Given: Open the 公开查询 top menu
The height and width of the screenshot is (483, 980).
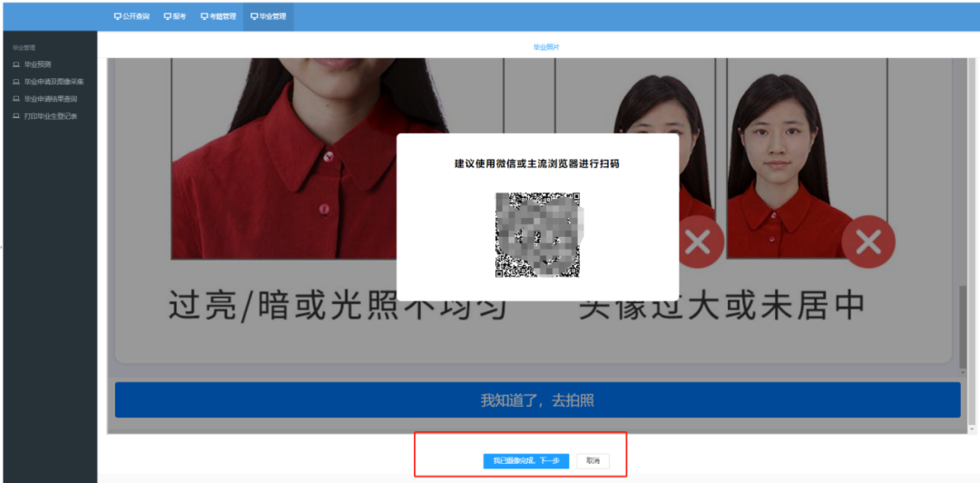Looking at the screenshot, I should click(x=132, y=17).
